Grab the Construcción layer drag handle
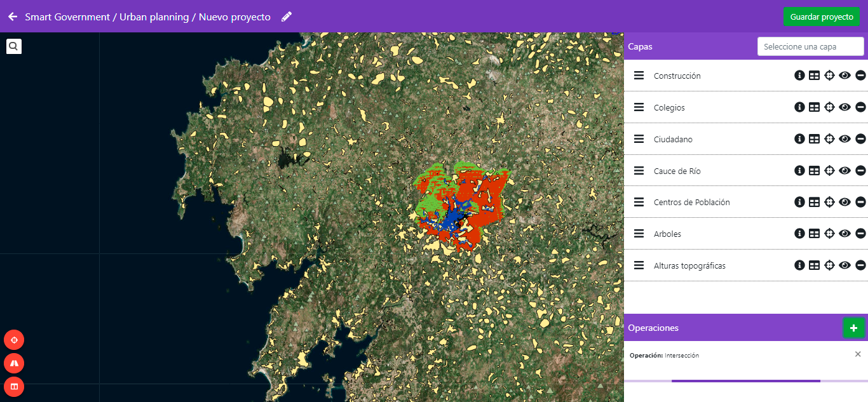 pyautogui.click(x=639, y=76)
